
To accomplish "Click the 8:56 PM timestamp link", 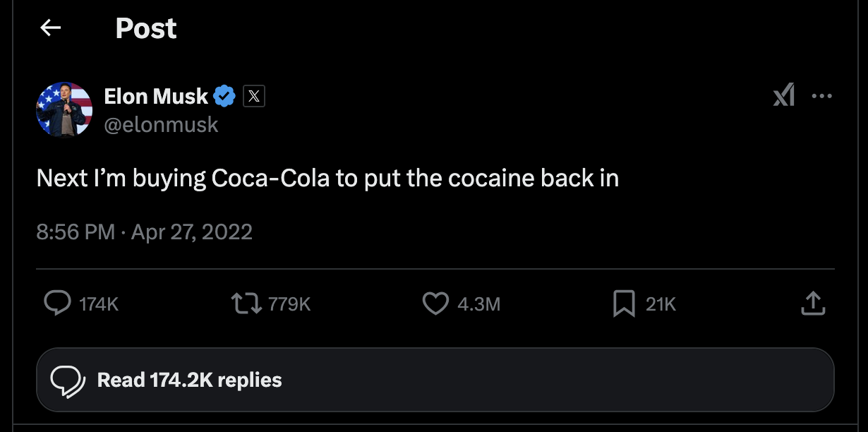I will tap(75, 232).
